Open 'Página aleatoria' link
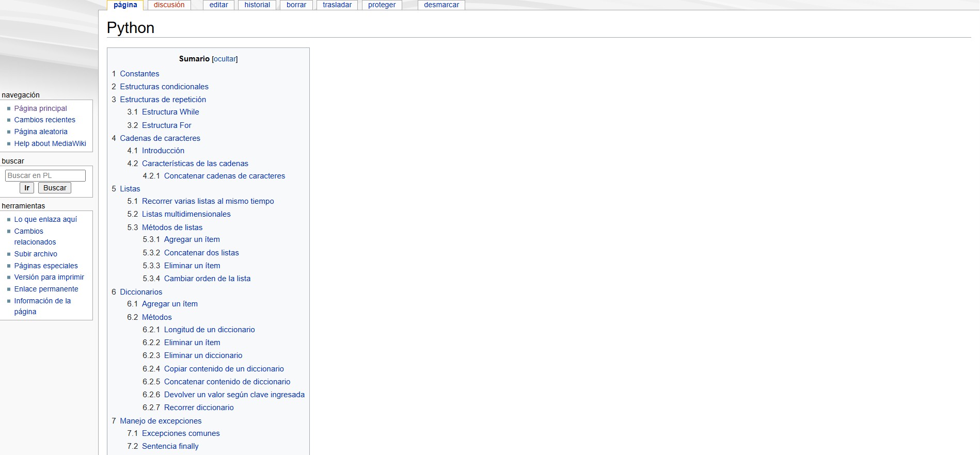Image resolution: width=980 pixels, height=455 pixels. (41, 132)
